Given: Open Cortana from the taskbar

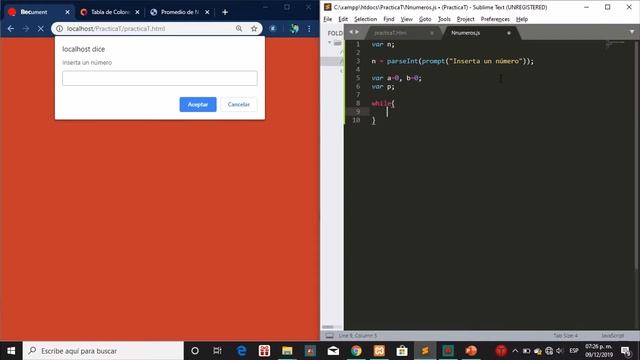Looking at the screenshot, I should coord(195,351).
